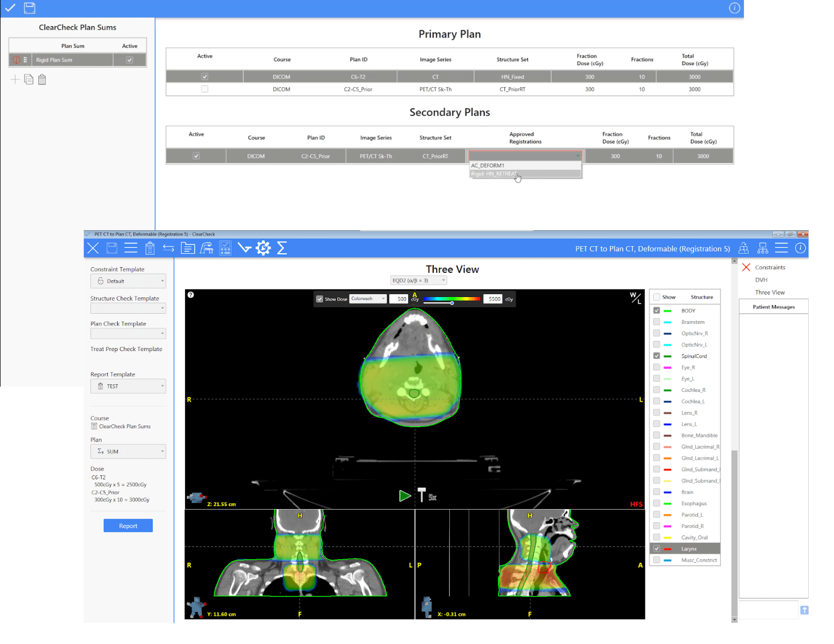This screenshot has width=834, height=644.
Task: Click the swap arrows icon in ClearCheck toolbar
Action: point(168,248)
